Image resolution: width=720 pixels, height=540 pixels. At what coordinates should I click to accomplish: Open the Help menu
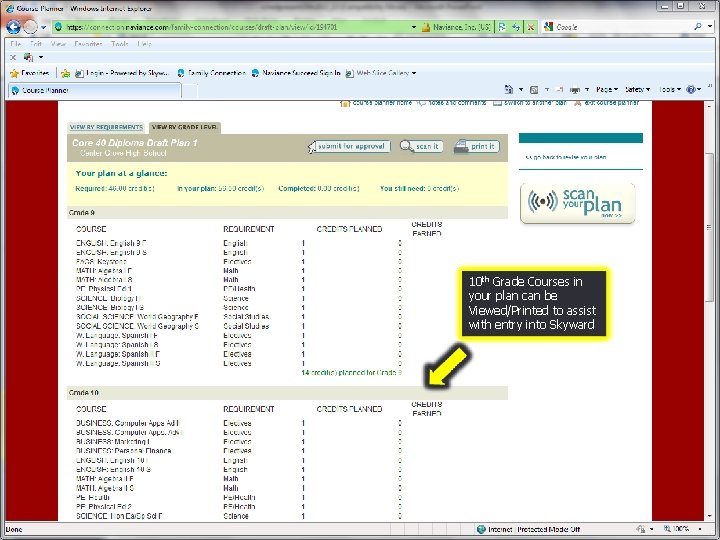[144, 44]
